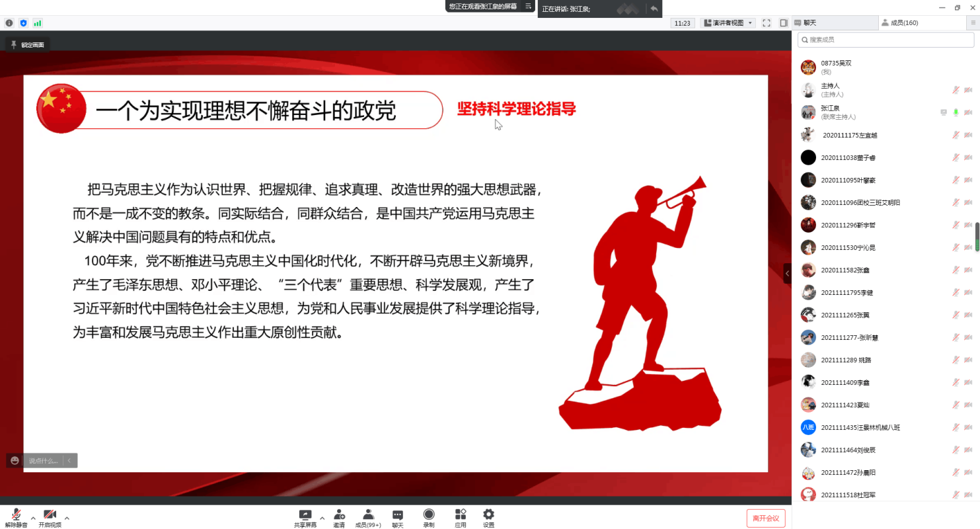Image resolution: width=980 pixels, height=529 pixels.
Task: Open meeting info icon in top-left
Action: coord(9,23)
